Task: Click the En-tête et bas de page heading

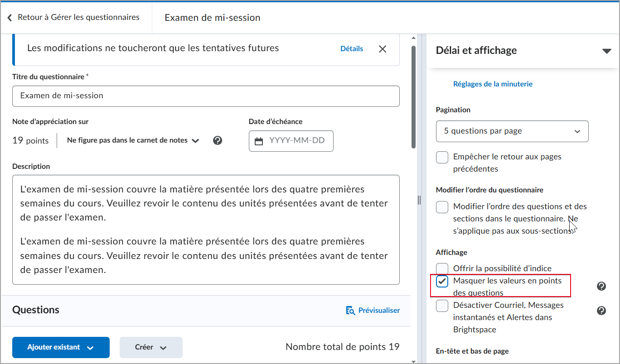Action: pos(472,351)
